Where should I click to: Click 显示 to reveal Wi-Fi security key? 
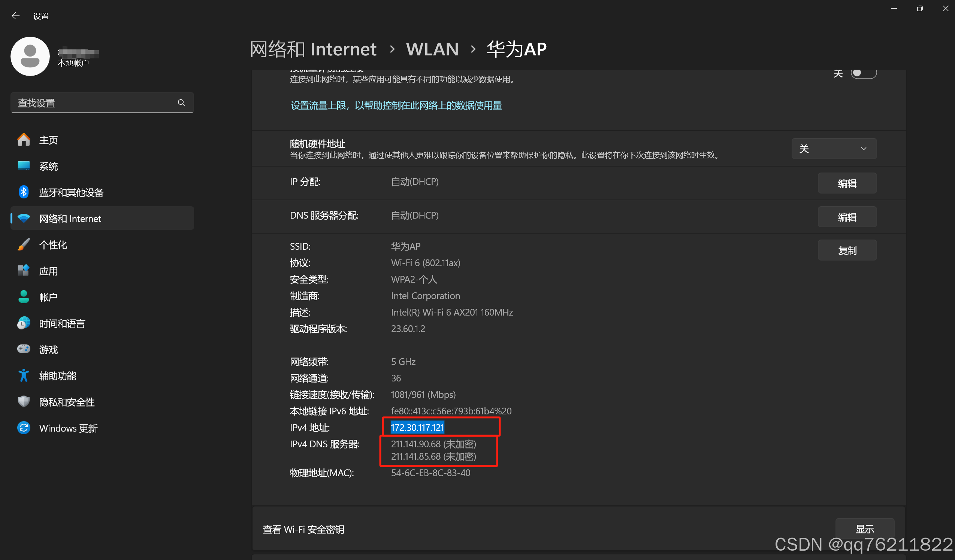point(865,529)
